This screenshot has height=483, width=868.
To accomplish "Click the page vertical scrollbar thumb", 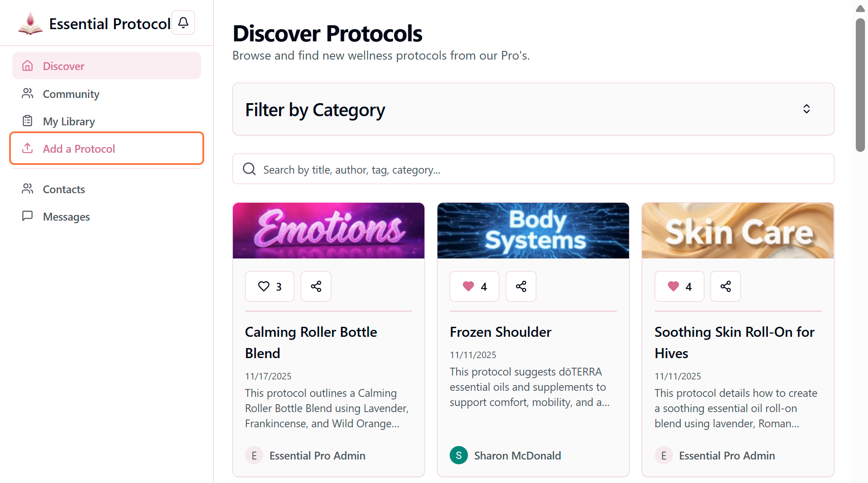I will [860, 85].
